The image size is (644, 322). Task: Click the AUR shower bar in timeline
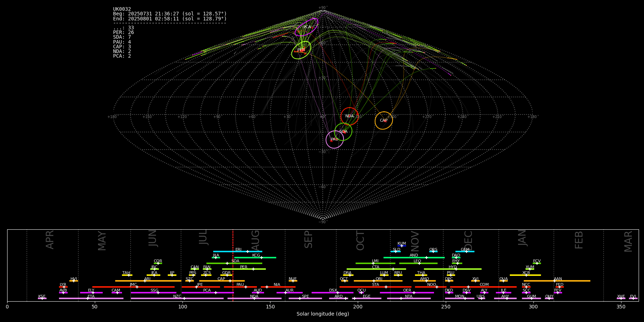(x=289, y=293)
